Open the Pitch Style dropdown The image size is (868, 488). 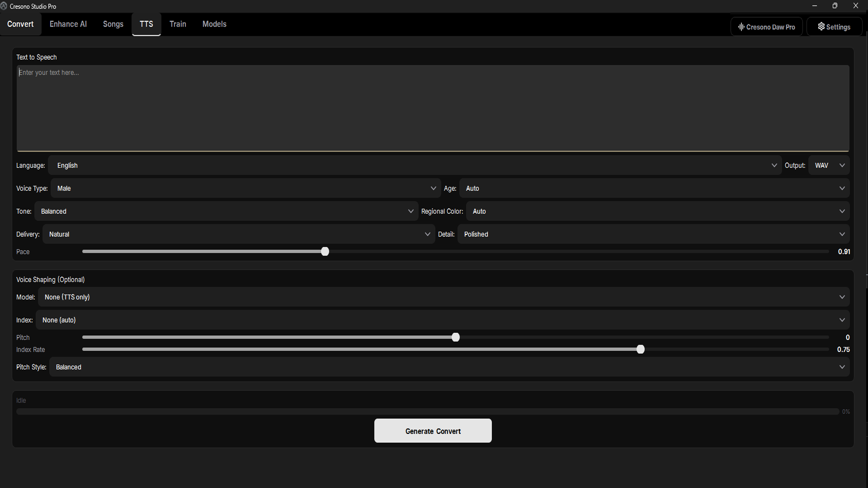[x=449, y=367]
